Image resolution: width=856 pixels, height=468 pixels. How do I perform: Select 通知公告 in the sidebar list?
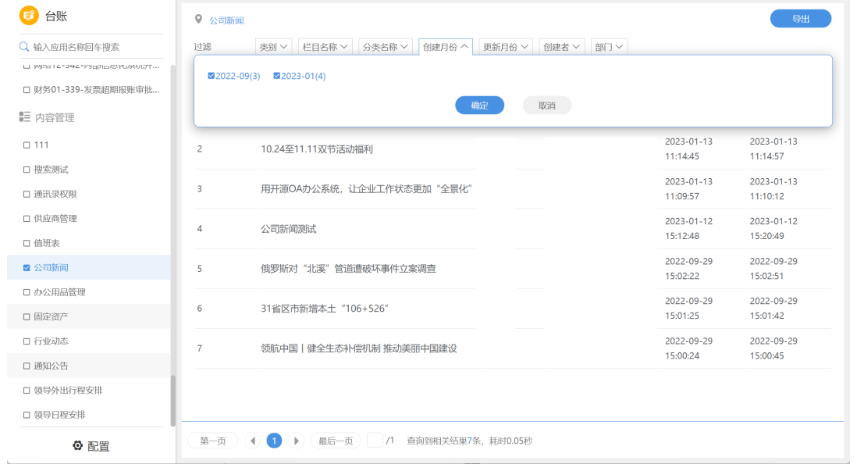click(x=89, y=366)
